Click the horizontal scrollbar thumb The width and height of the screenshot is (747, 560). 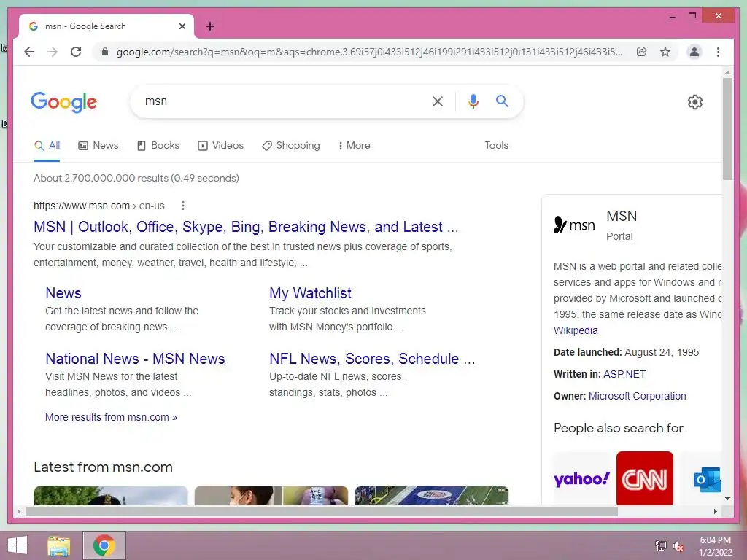(x=322, y=511)
